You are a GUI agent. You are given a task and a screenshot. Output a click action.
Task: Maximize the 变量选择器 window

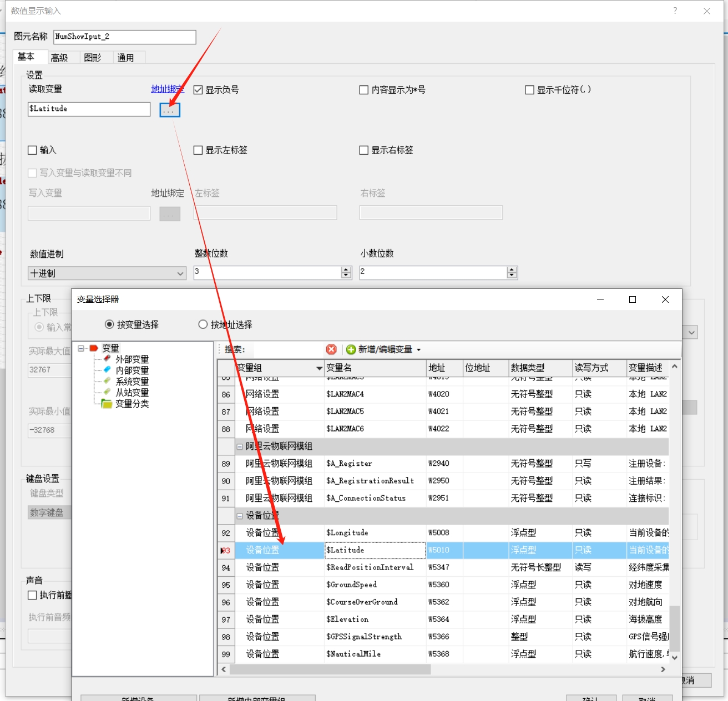[632, 299]
